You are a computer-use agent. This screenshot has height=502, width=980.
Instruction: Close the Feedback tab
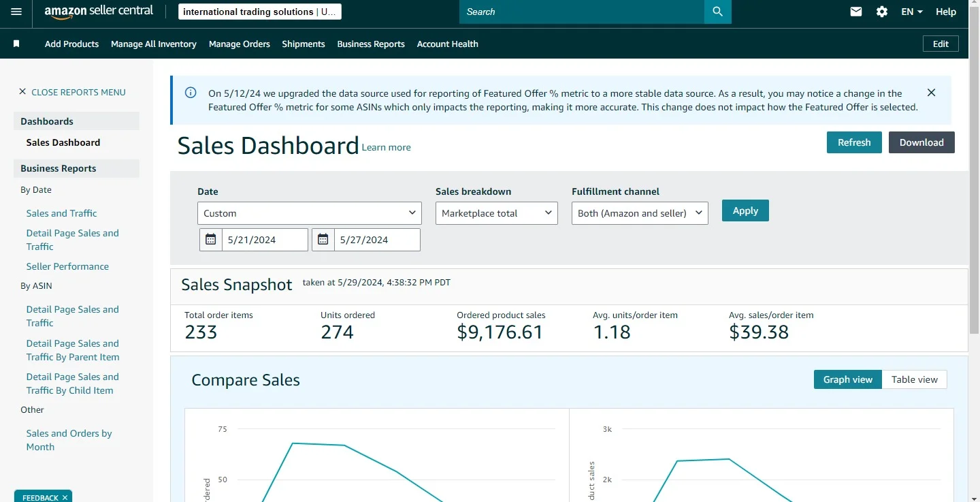click(x=65, y=498)
